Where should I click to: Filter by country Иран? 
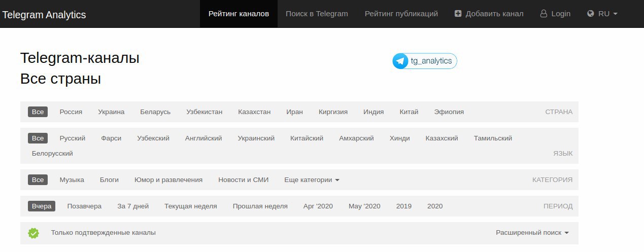pos(294,112)
